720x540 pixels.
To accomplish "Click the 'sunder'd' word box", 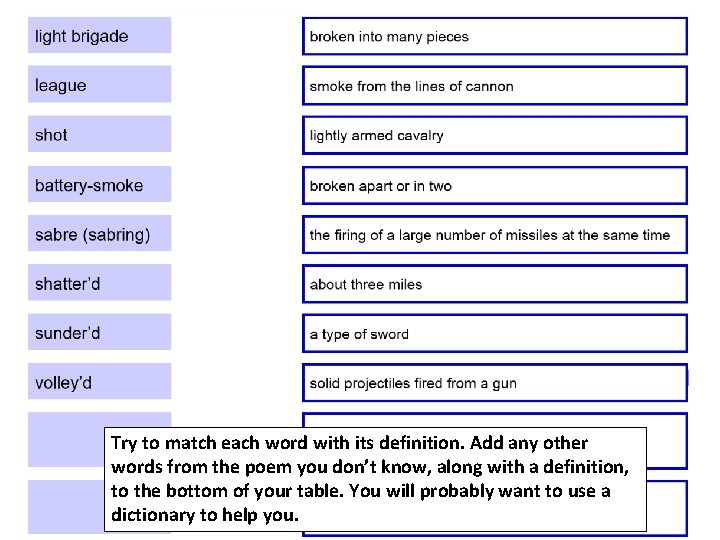I will pos(100,332).
